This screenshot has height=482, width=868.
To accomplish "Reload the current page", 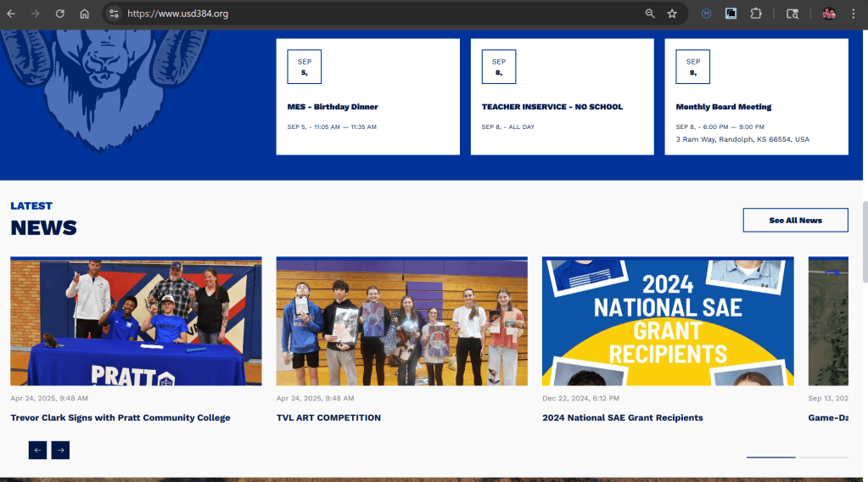I will pyautogui.click(x=59, y=14).
